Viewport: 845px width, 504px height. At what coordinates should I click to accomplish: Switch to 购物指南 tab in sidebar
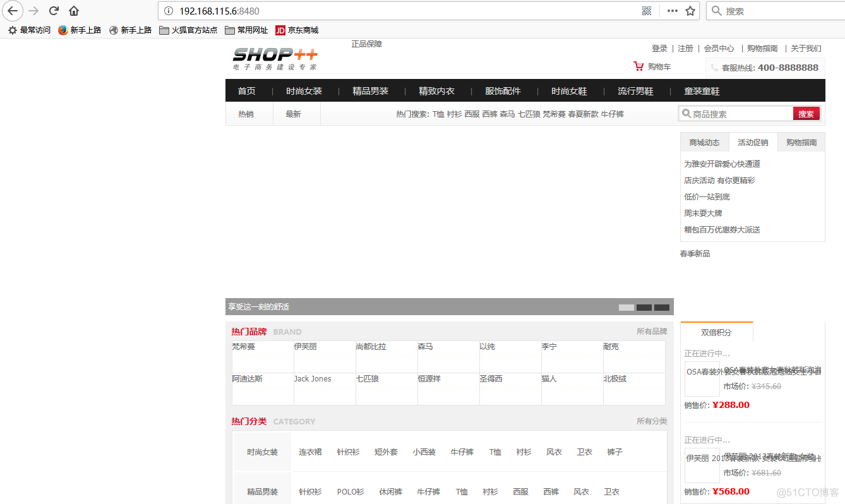click(801, 142)
